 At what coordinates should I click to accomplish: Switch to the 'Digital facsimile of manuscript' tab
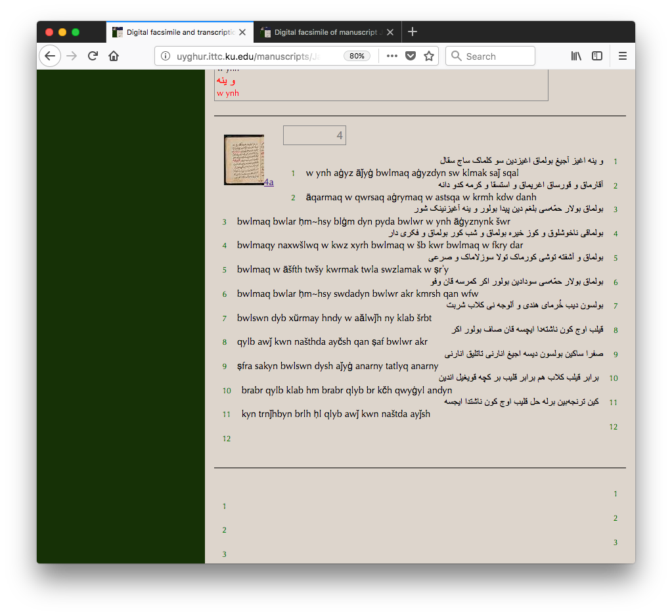[x=327, y=32]
